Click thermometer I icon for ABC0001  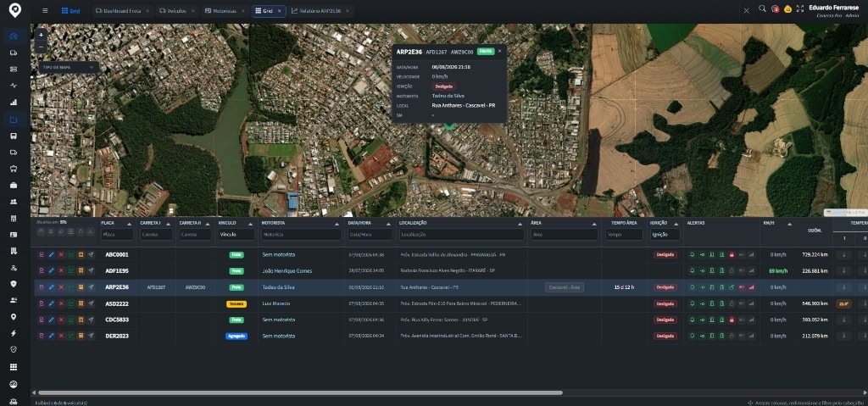pyautogui.click(x=843, y=255)
